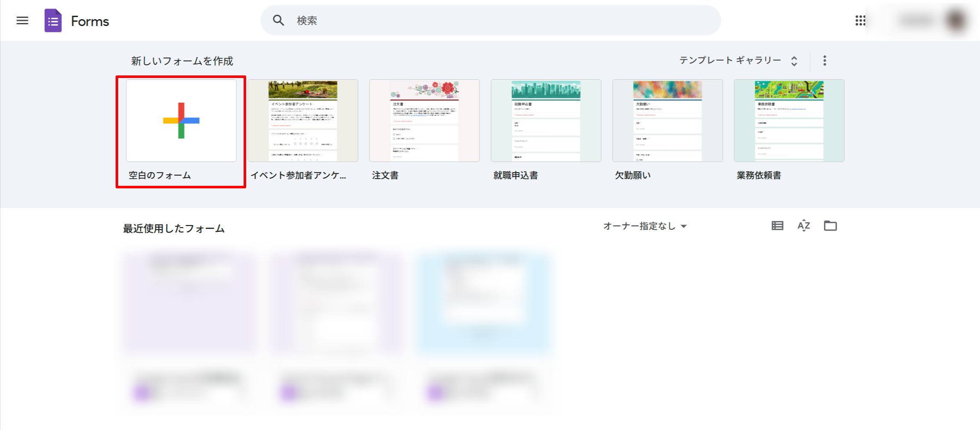Click the purple Forms logo icon
The width and height of the screenshot is (980, 430).
(x=53, y=20)
